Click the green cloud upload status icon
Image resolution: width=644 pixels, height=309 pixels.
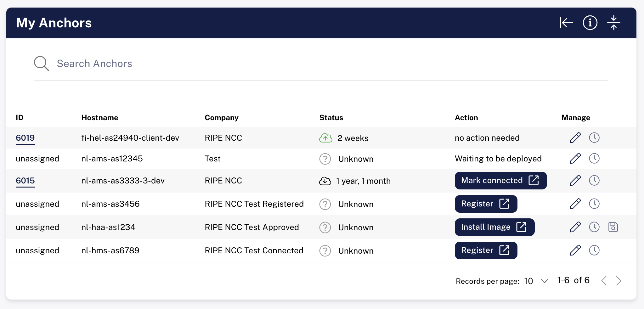pos(325,138)
